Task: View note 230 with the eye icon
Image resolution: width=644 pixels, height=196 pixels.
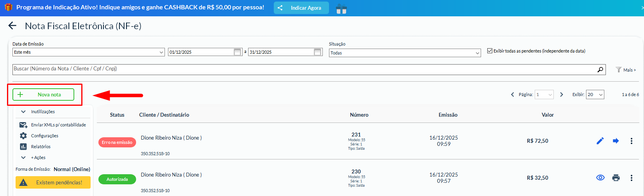Action: (600, 178)
